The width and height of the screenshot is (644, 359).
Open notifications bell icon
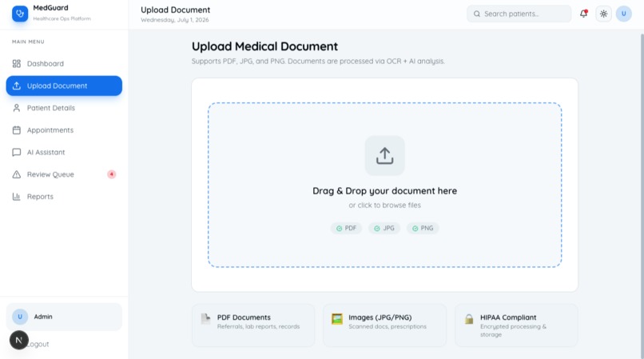(583, 14)
